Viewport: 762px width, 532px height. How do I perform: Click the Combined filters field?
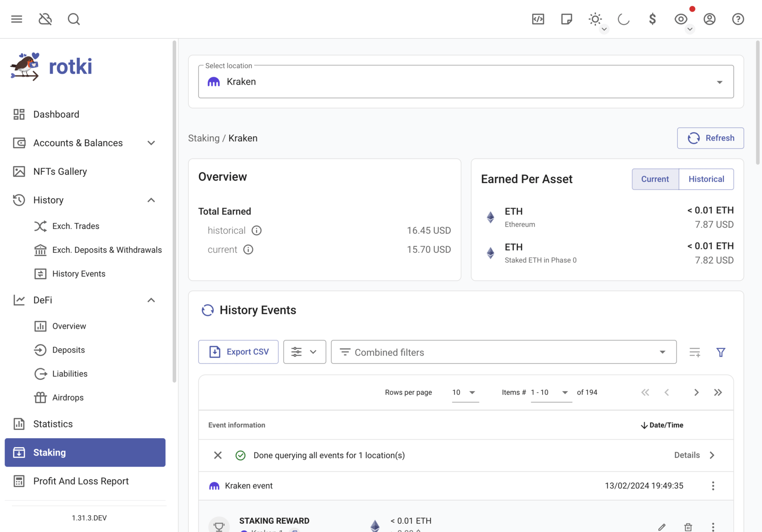pos(504,352)
